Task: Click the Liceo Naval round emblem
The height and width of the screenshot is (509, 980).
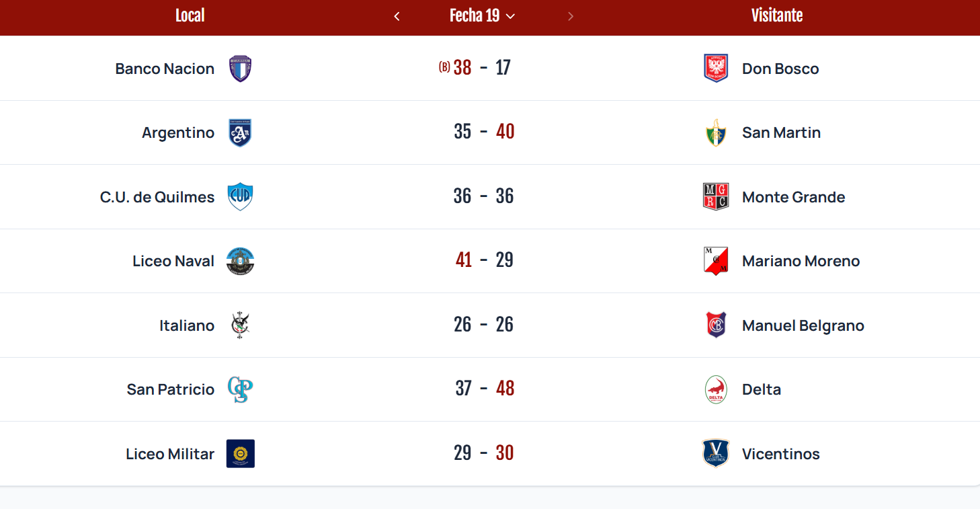Action: click(x=240, y=261)
